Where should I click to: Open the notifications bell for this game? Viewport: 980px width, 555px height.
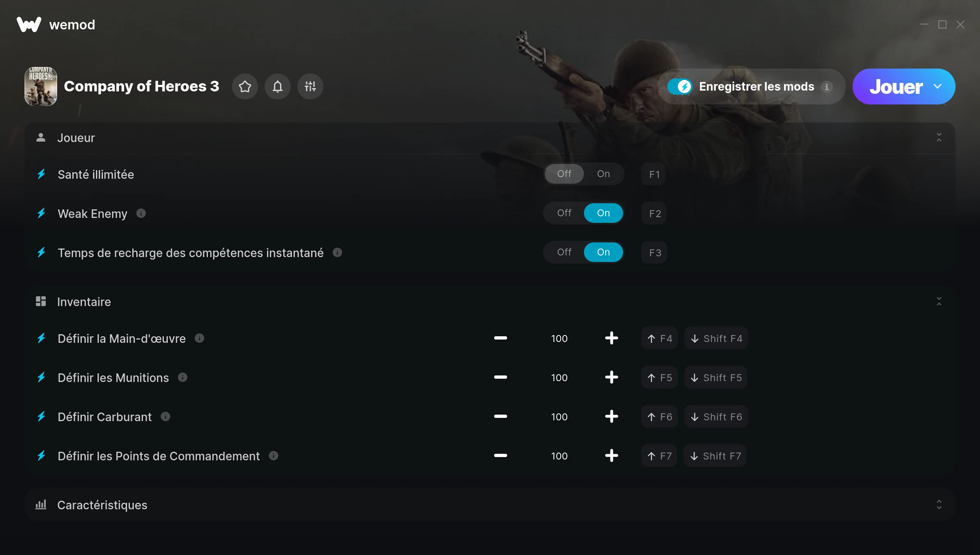[278, 87]
